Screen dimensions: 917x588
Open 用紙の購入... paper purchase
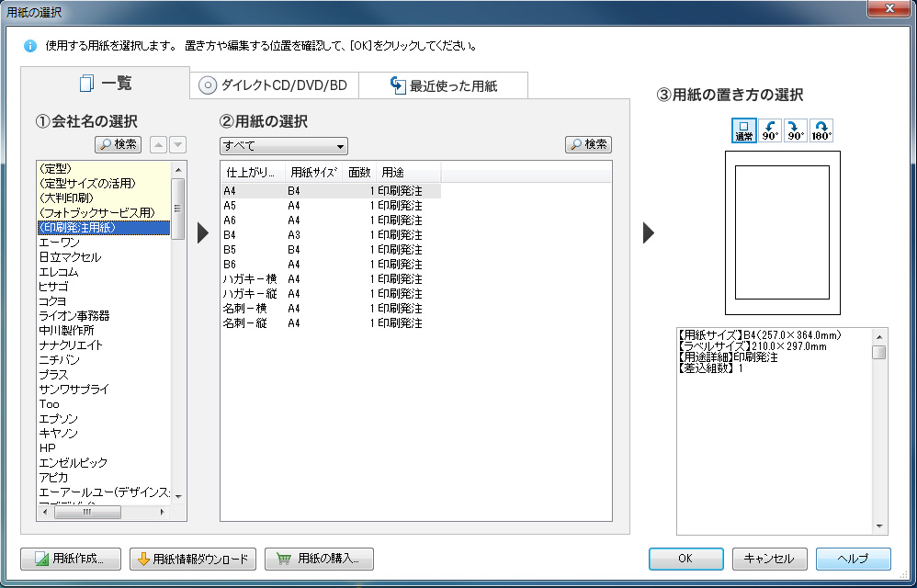coord(319,559)
